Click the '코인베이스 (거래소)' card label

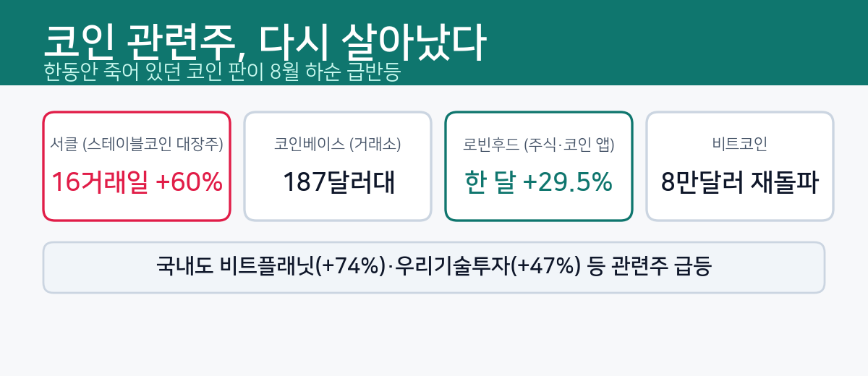click(x=338, y=145)
